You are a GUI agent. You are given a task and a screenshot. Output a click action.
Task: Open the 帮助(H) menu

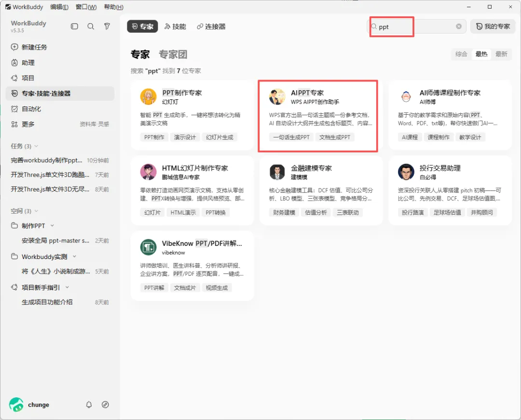tap(114, 7)
